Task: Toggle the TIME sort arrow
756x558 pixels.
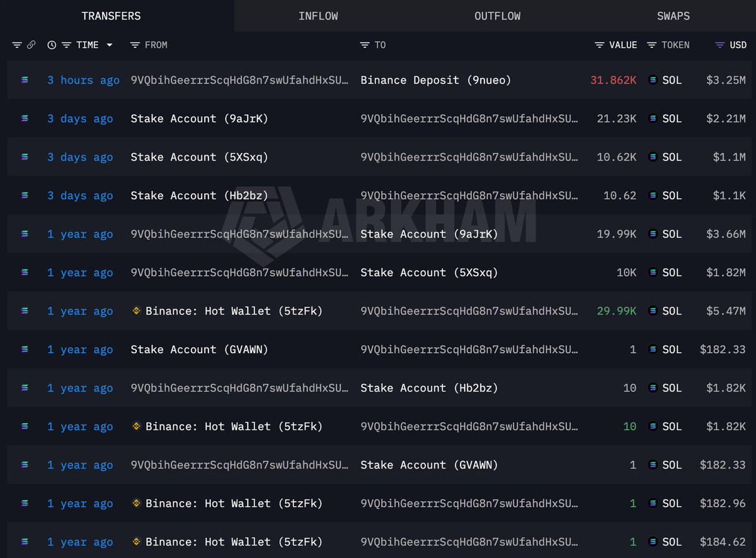Action: click(x=110, y=45)
